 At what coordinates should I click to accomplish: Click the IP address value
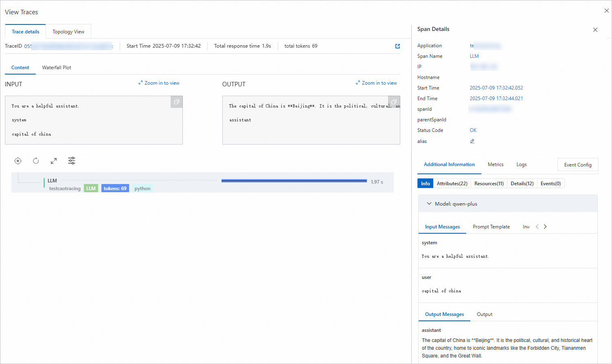(484, 67)
